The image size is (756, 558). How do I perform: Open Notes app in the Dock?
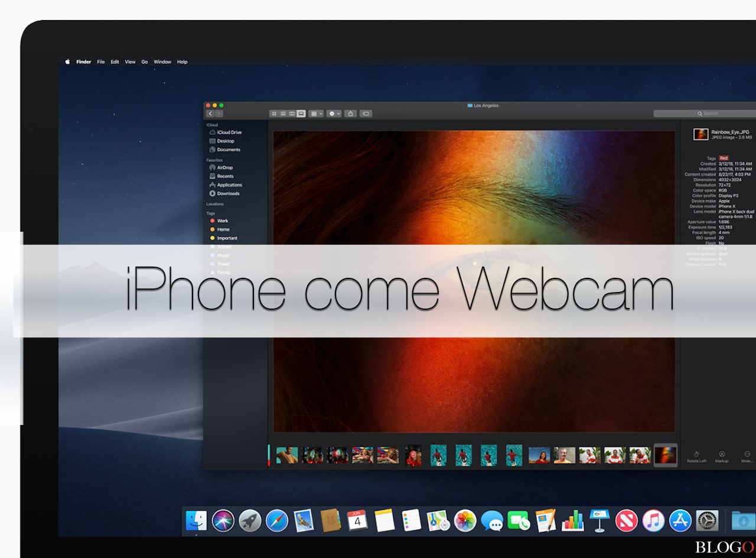(x=384, y=521)
